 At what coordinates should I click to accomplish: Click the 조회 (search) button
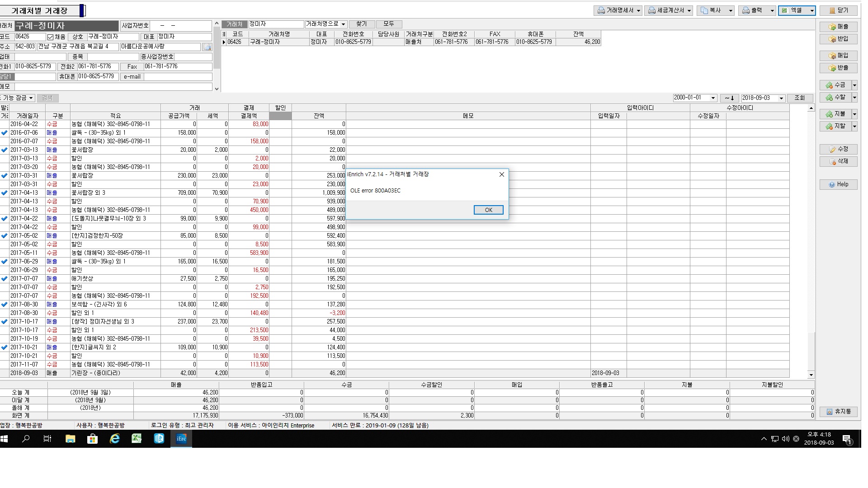[799, 98]
